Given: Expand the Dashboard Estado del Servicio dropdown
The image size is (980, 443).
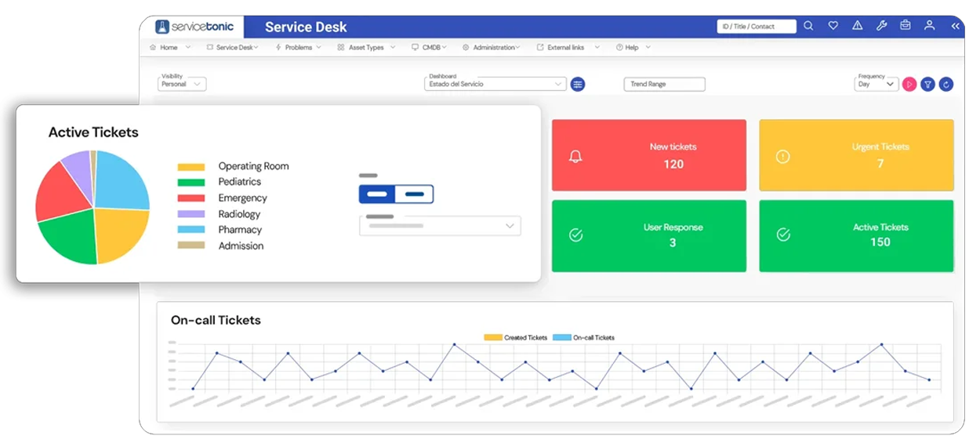Looking at the screenshot, I should (495, 84).
